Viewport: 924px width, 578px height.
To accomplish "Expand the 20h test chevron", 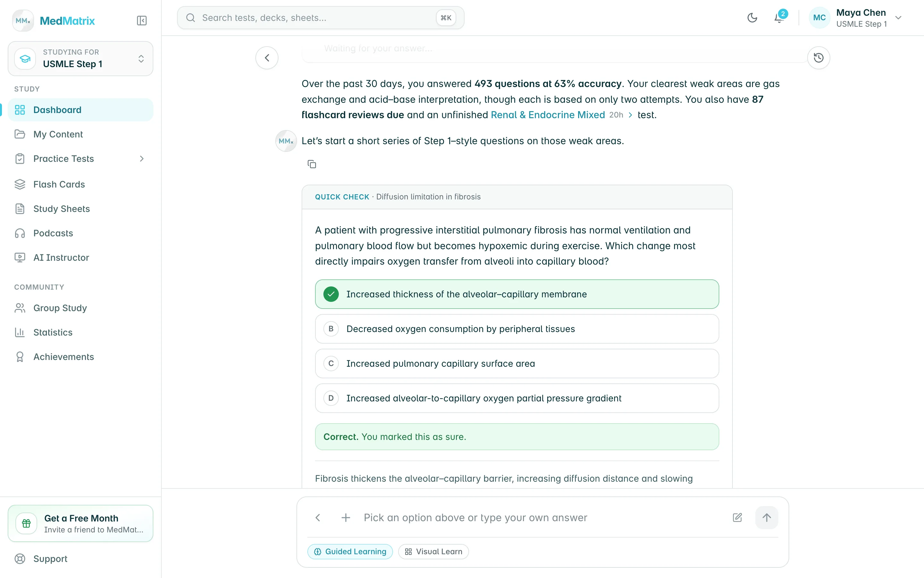I will 630,115.
